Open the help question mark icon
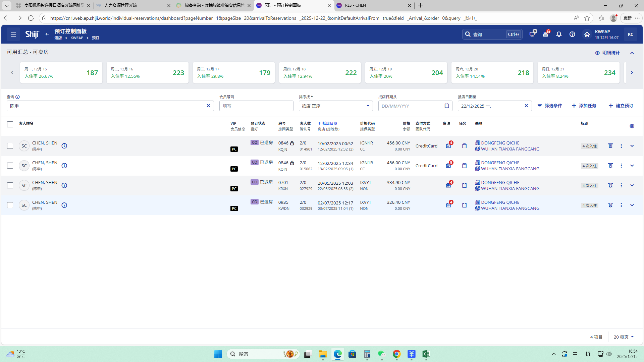Screen dimensions: 644x362 [x=572, y=34]
